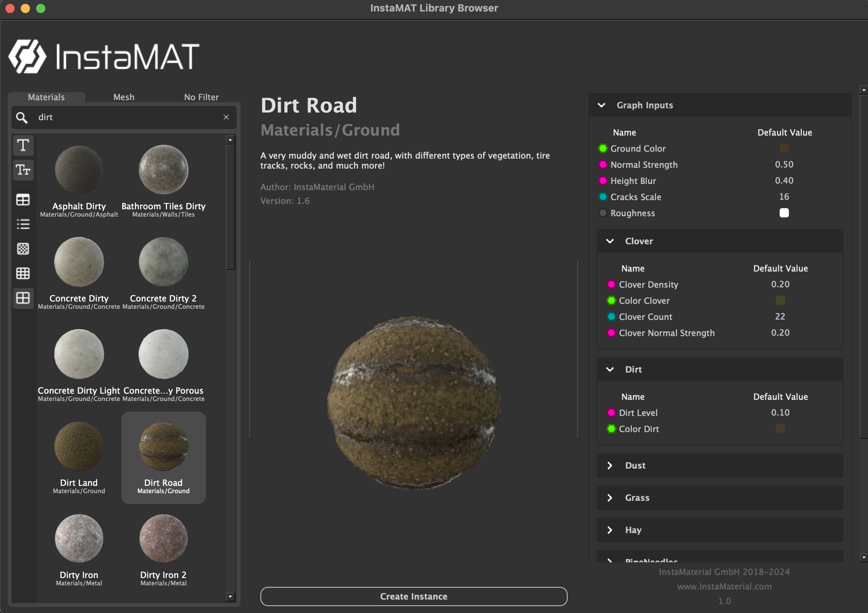The width and height of the screenshot is (868, 613).
Task: Select the large text size icon
Action: point(23,146)
